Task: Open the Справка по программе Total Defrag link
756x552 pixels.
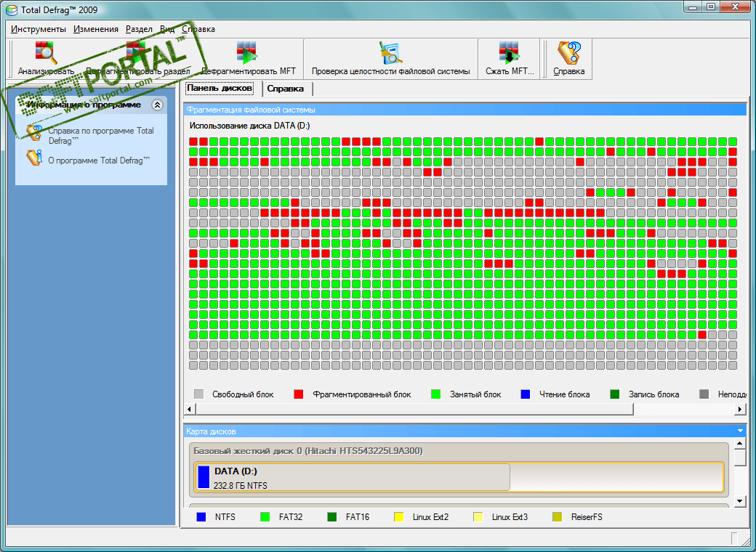Action: pyautogui.click(x=101, y=135)
